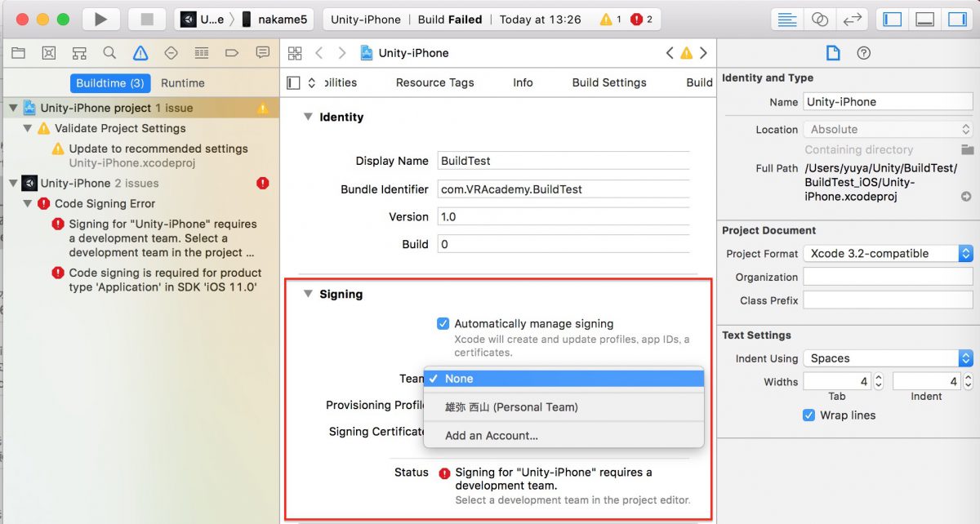The width and height of the screenshot is (980, 524).
Task: Uncheck Automatically manage signing
Action: [443, 324]
